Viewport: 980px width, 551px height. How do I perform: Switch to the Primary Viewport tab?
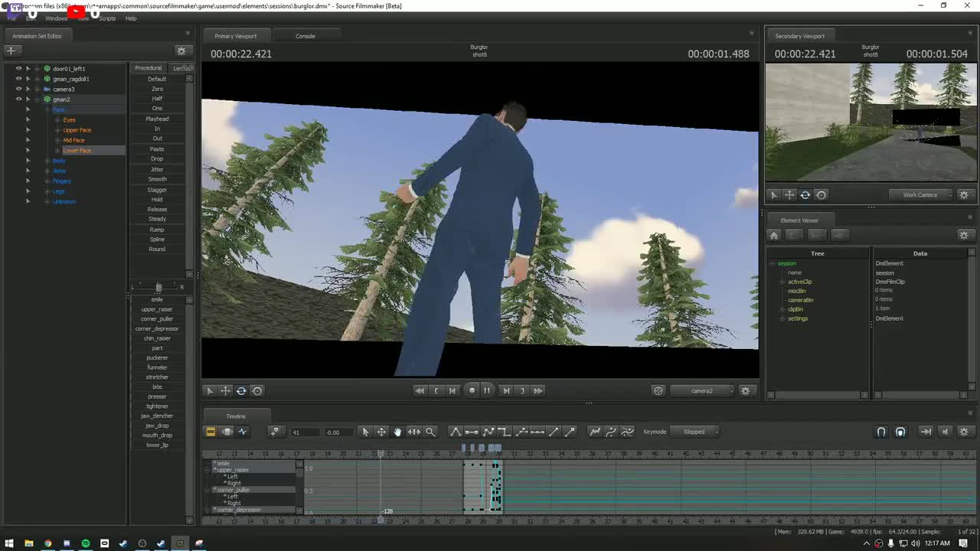236,36
